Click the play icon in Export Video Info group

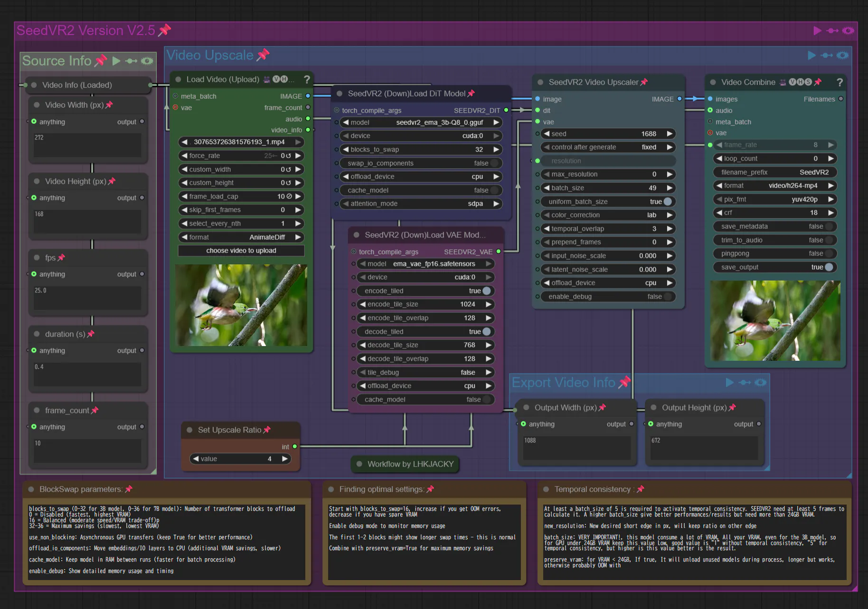point(730,383)
